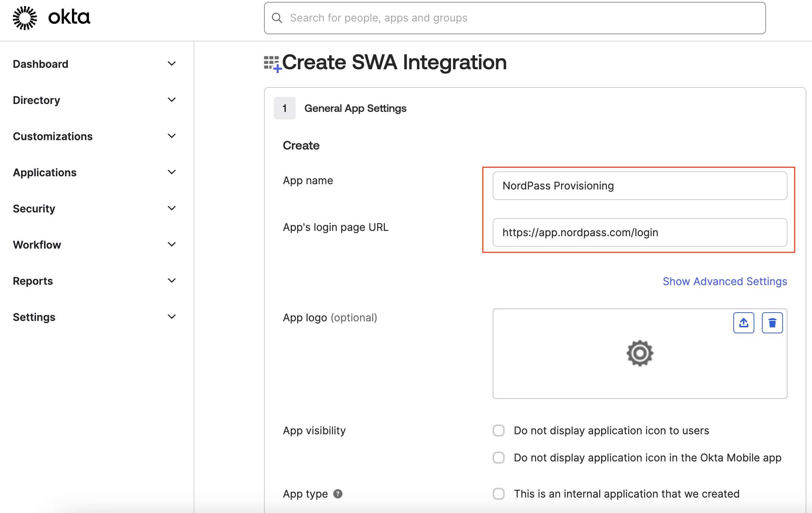The width and height of the screenshot is (812, 513).
Task: Focus the App's login page URL field
Action: pos(640,232)
